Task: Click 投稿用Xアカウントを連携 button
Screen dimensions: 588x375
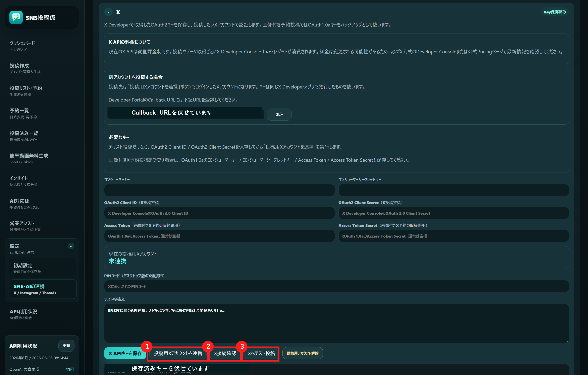Action: click(x=178, y=353)
